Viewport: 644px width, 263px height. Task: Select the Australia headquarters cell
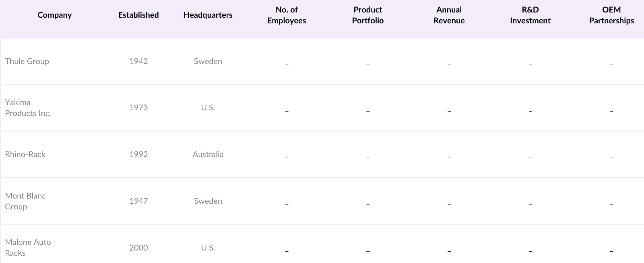[x=208, y=154]
